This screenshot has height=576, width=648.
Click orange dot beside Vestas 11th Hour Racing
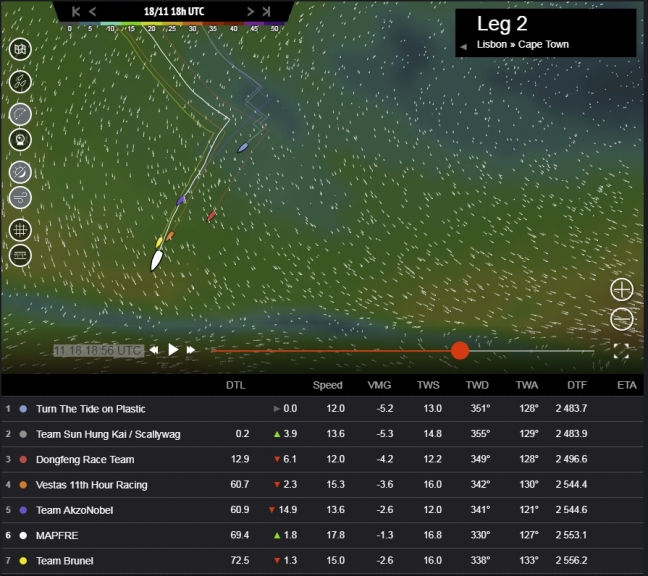23,485
